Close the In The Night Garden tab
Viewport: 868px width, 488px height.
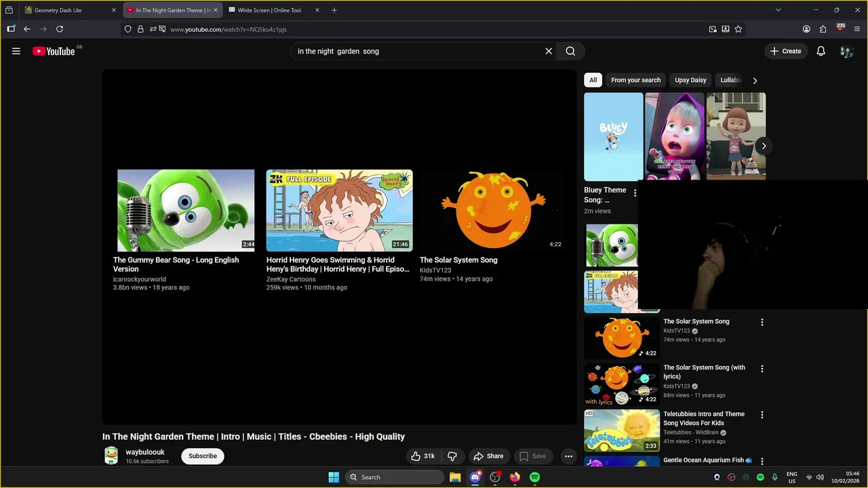click(x=216, y=10)
